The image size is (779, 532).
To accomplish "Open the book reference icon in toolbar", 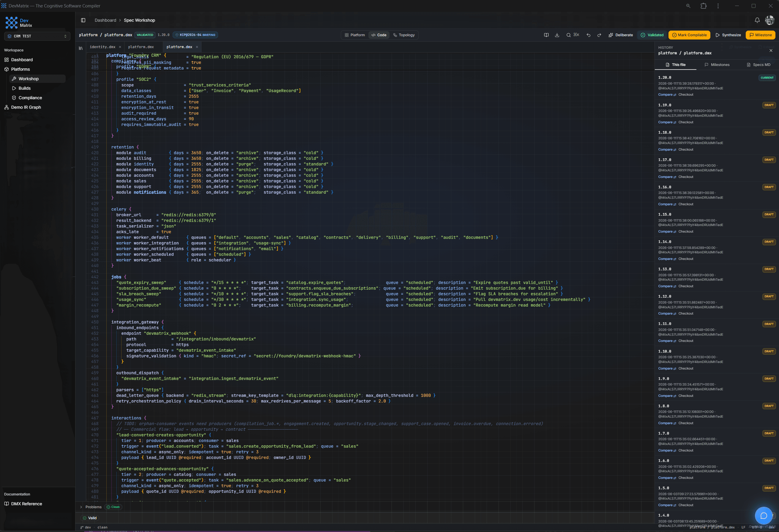I will (x=546, y=35).
